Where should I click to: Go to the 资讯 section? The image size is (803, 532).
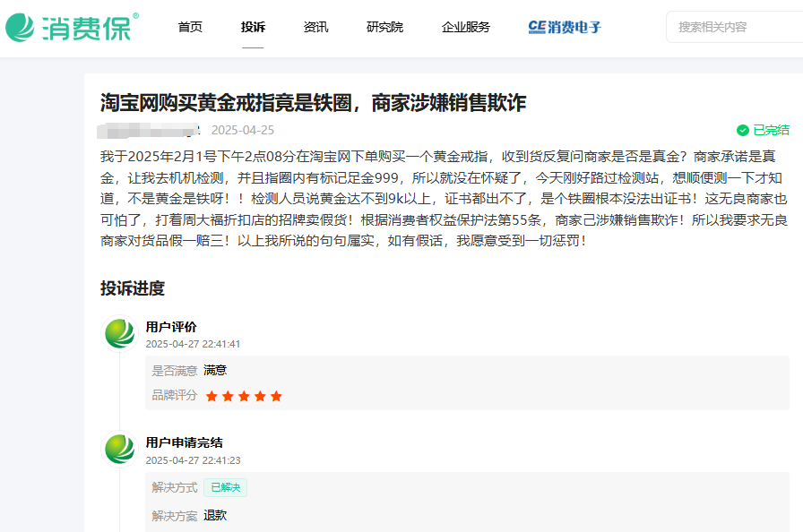point(315,27)
